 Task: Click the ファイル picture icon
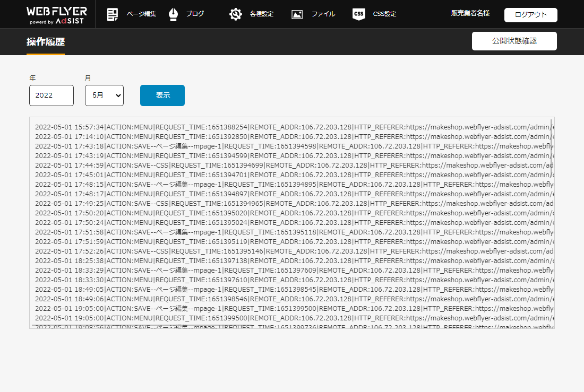click(x=297, y=14)
